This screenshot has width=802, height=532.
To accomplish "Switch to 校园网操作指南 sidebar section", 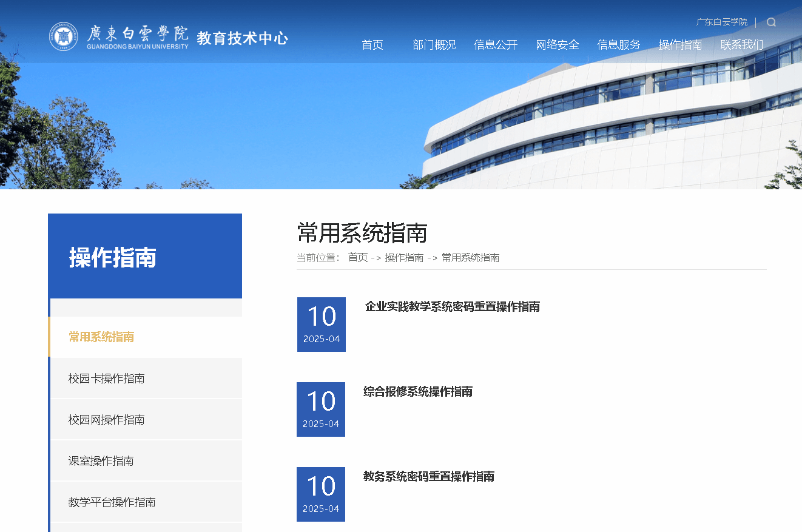I will [x=106, y=420].
